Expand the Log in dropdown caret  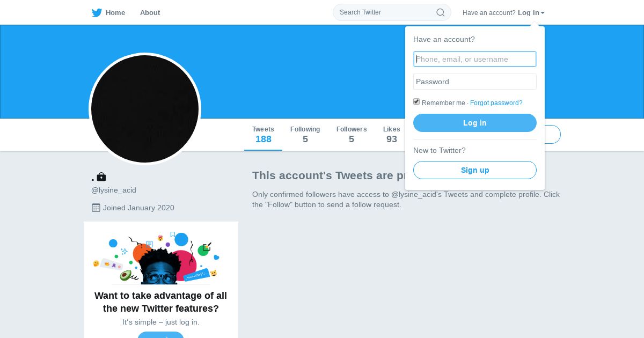[543, 13]
